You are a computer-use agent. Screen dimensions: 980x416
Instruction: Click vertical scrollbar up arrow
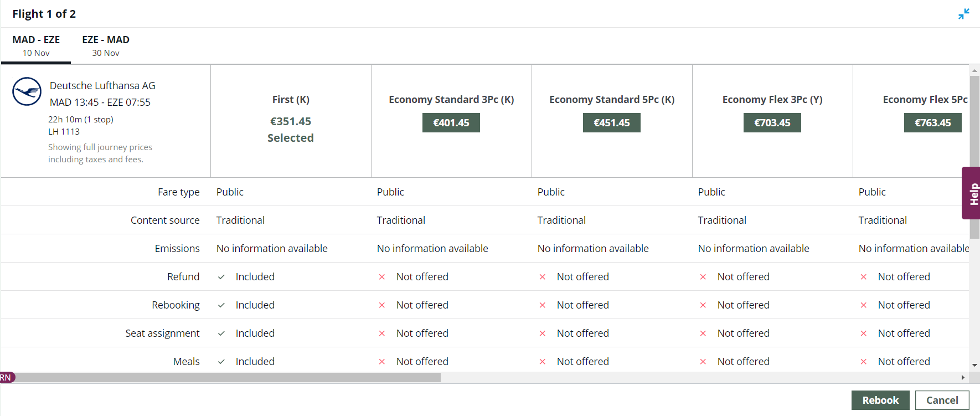click(974, 71)
